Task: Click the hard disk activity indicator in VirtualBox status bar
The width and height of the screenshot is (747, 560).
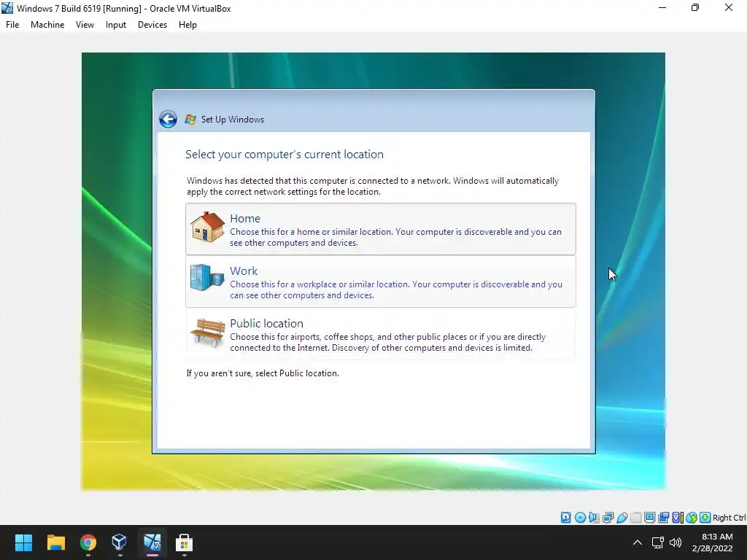Action: pyautogui.click(x=565, y=517)
